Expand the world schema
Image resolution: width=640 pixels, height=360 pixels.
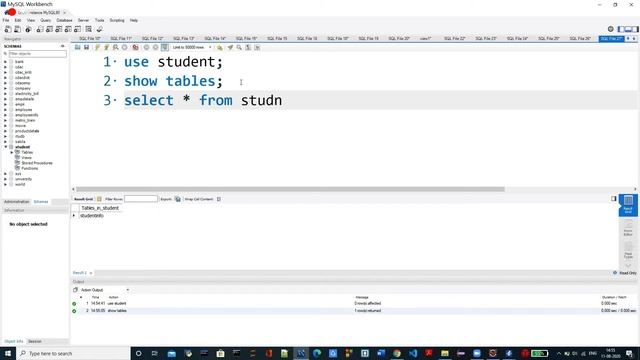[6, 184]
